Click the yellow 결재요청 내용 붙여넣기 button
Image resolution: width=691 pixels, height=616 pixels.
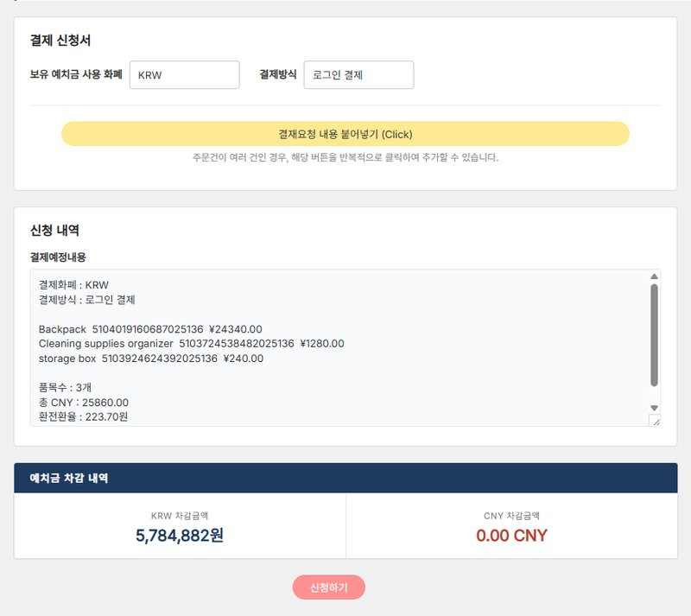click(x=345, y=134)
